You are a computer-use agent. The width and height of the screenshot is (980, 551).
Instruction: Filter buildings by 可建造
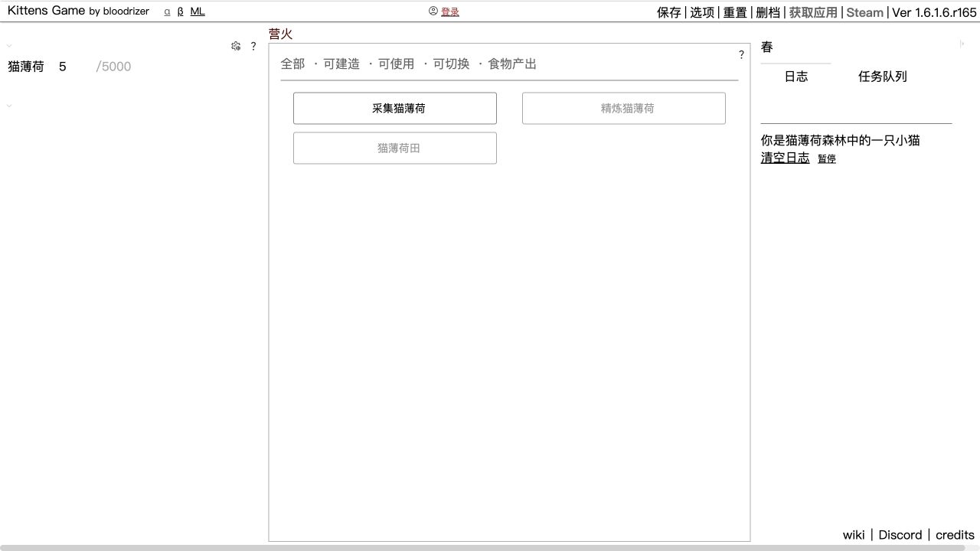pyautogui.click(x=341, y=64)
